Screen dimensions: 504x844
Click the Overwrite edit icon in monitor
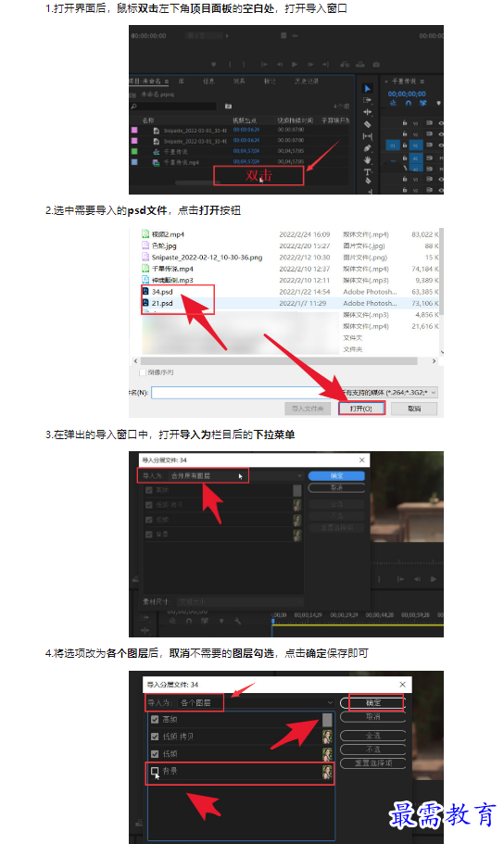click(x=359, y=64)
